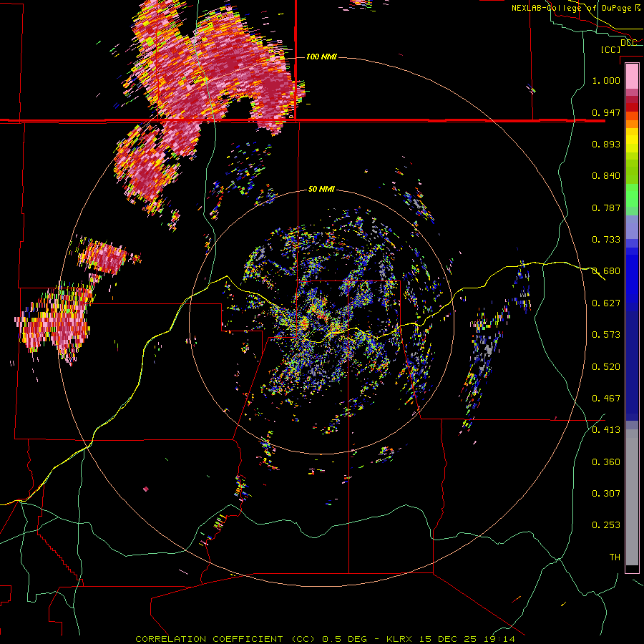Select the 1.000 color scale value
644x644 pixels.
tap(606, 80)
